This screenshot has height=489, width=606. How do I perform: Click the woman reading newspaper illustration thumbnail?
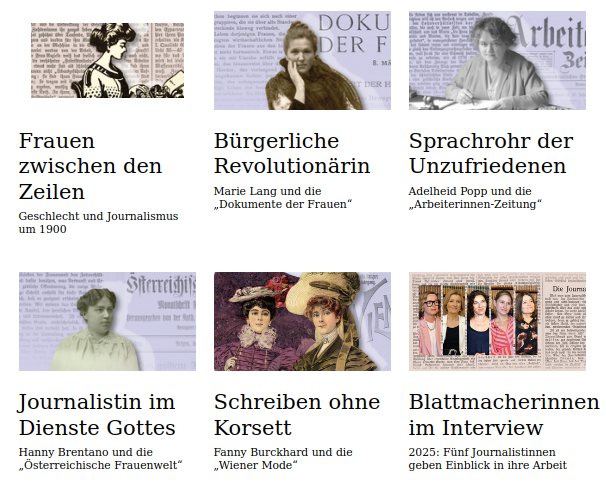107,60
